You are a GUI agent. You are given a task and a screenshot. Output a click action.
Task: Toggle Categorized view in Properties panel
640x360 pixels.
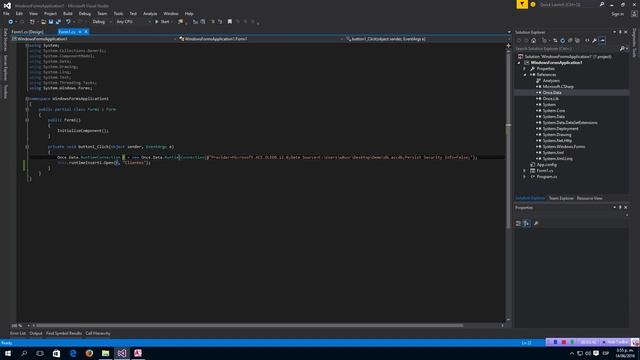pos(518,223)
